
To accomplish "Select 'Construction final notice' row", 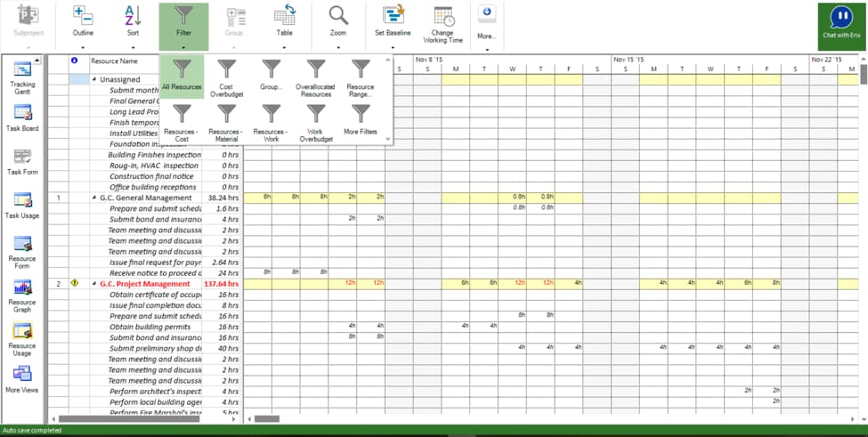I will [151, 176].
